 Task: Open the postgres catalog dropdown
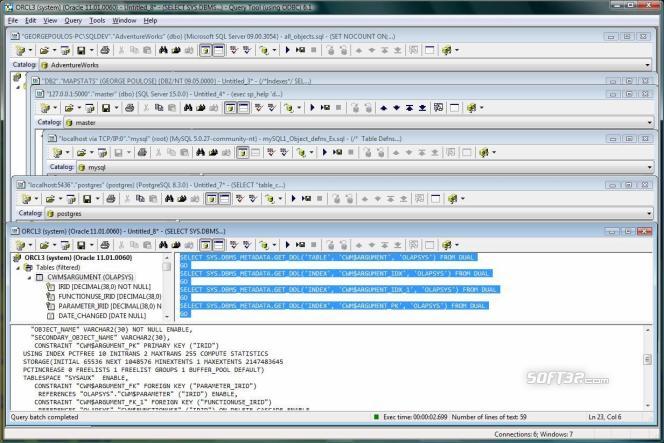[649, 213]
